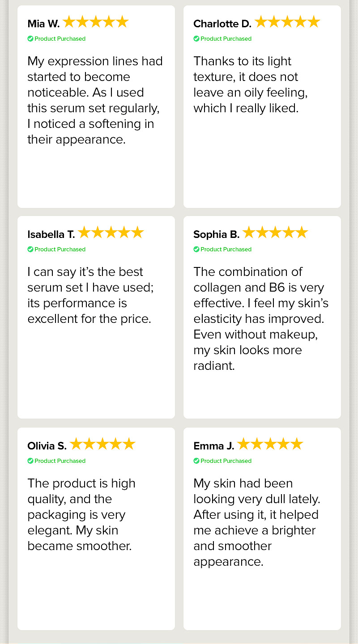The width and height of the screenshot is (358, 644).
Task: Click Sophia B.'s five gold stars
Action: [x=275, y=233]
